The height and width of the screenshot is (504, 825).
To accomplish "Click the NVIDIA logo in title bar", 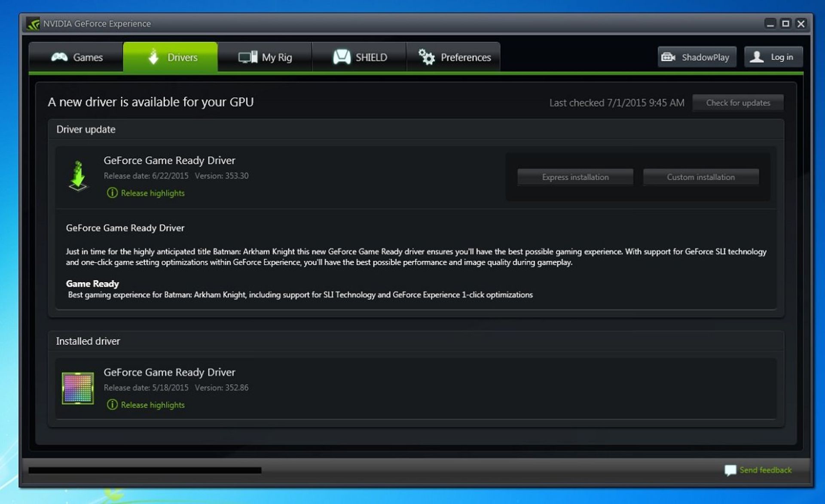I will coord(33,24).
